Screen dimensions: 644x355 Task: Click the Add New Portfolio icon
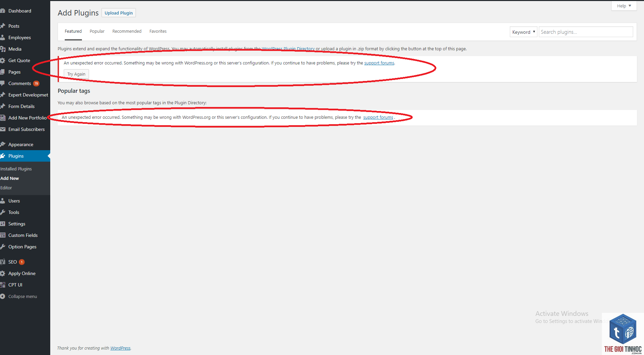click(x=2, y=118)
